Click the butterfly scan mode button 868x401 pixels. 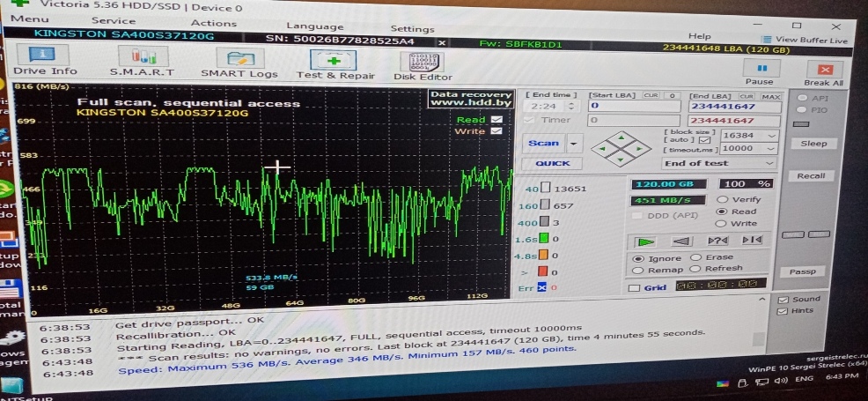[751, 240]
